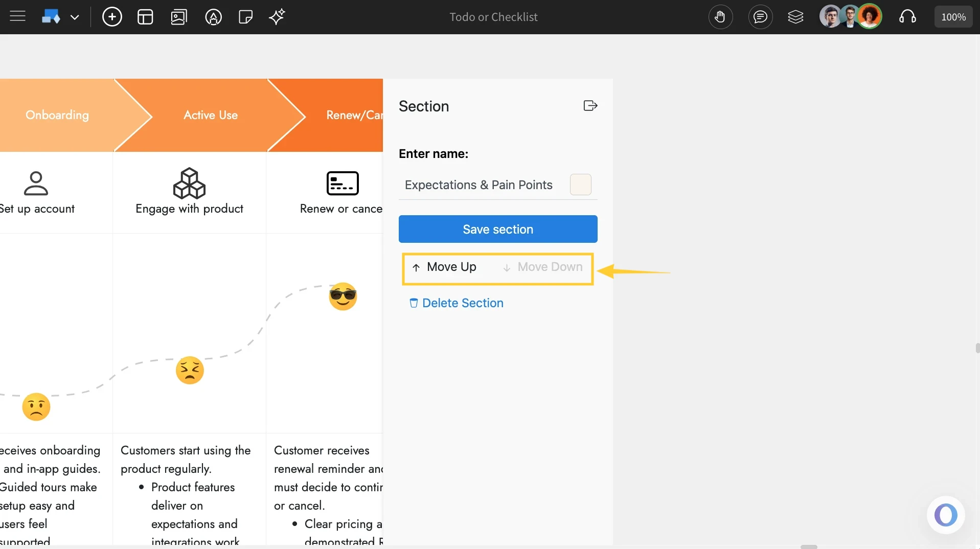Select the image insert tool
The image size is (980, 549).
coord(178,16)
